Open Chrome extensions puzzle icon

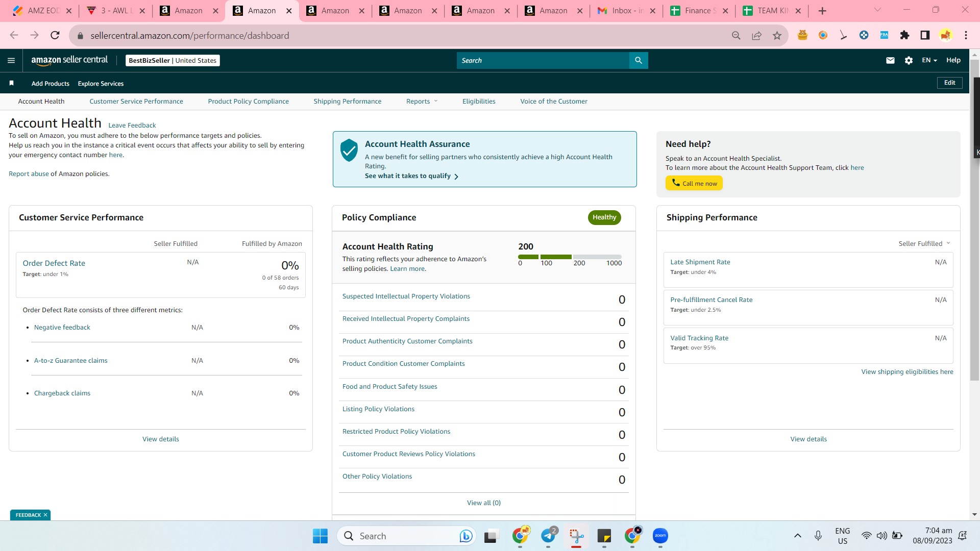[x=904, y=35]
